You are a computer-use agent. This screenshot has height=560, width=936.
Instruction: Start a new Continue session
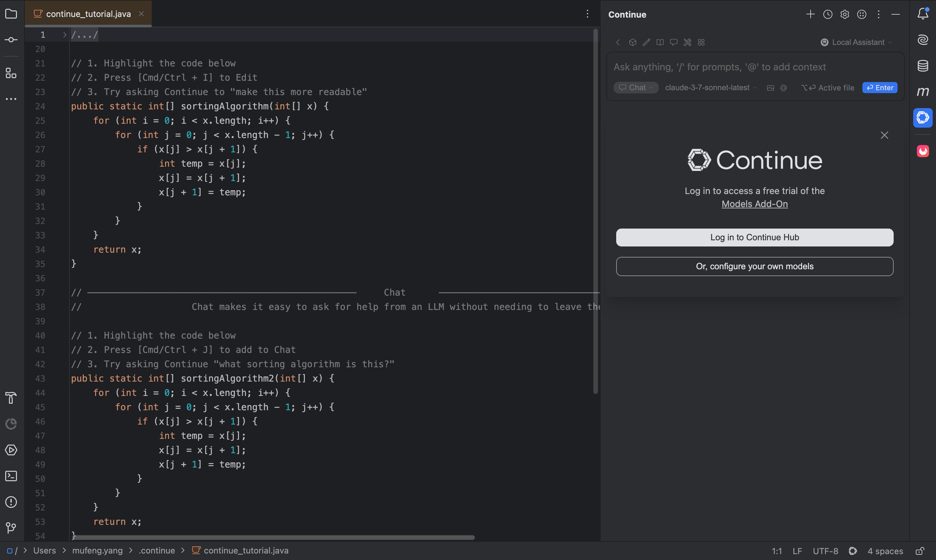coord(810,14)
